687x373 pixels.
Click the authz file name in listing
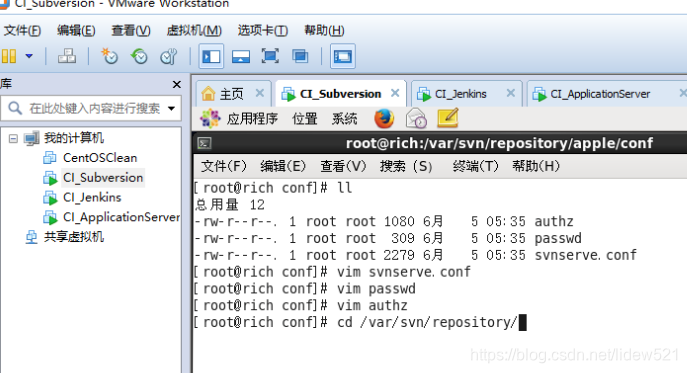pyautogui.click(x=554, y=221)
